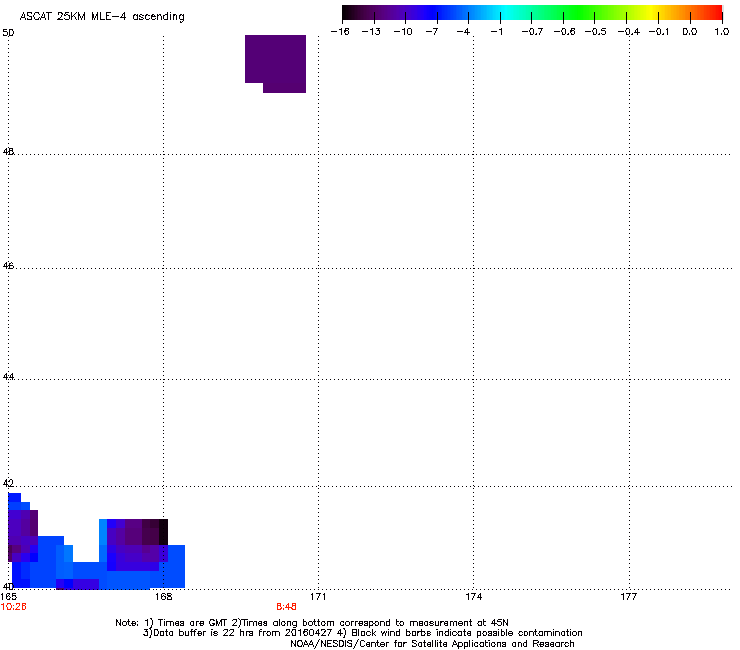The width and height of the screenshot is (740, 650).
Task: Click the longitude label 177
Action: [629, 597]
